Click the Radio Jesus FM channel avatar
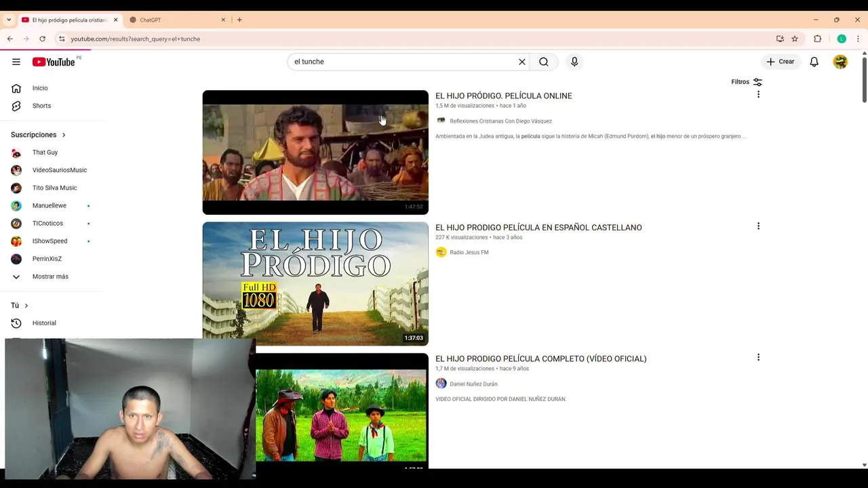Image resolution: width=868 pixels, height=488 pixels. (x=441, y=252)
